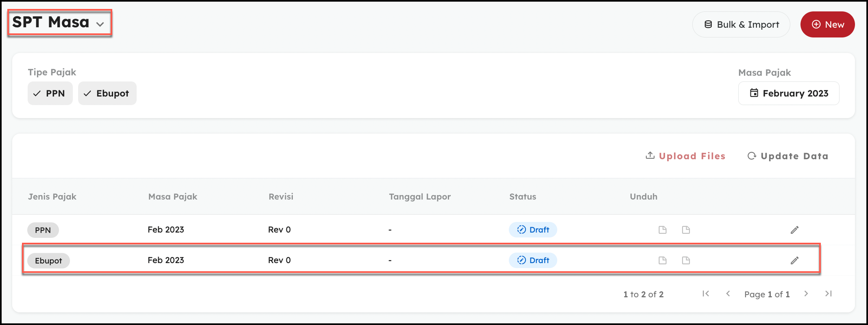Toggle the Ebupot tax type filter chip
The image size is (868, 325).
click(x=107, y=93)
